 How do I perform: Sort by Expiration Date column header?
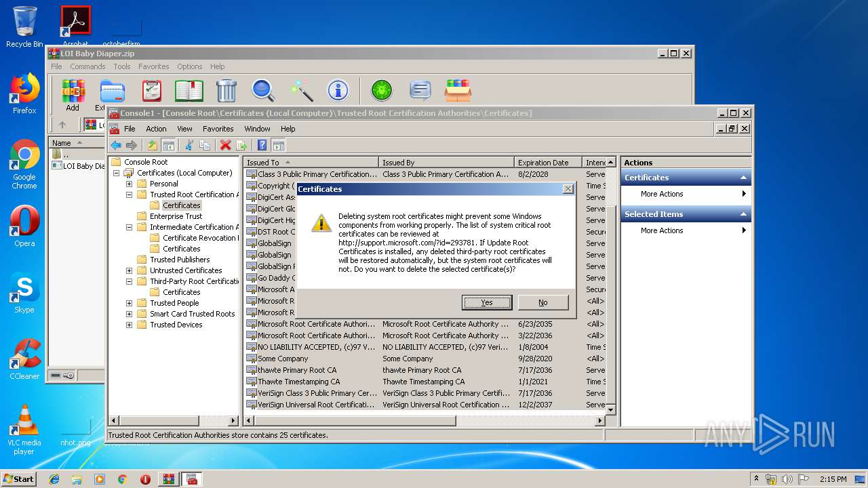[549, 163]
